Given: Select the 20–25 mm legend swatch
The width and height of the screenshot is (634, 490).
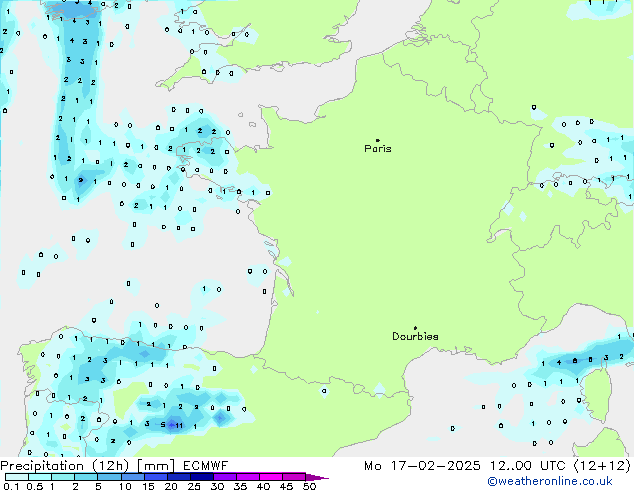Looking at the screenshot, I should point(179,477).
